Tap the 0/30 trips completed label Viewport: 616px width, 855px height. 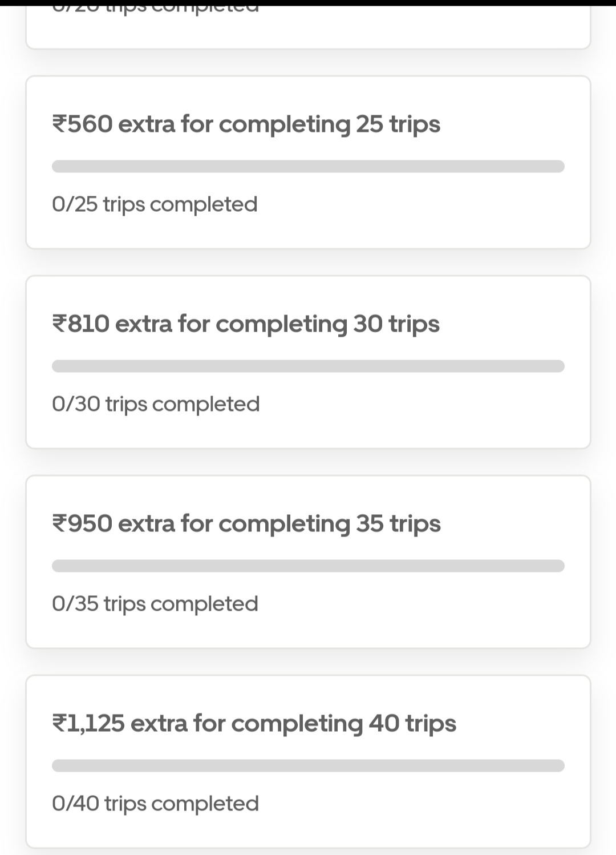pyautogui.click(x=156, y=404)
